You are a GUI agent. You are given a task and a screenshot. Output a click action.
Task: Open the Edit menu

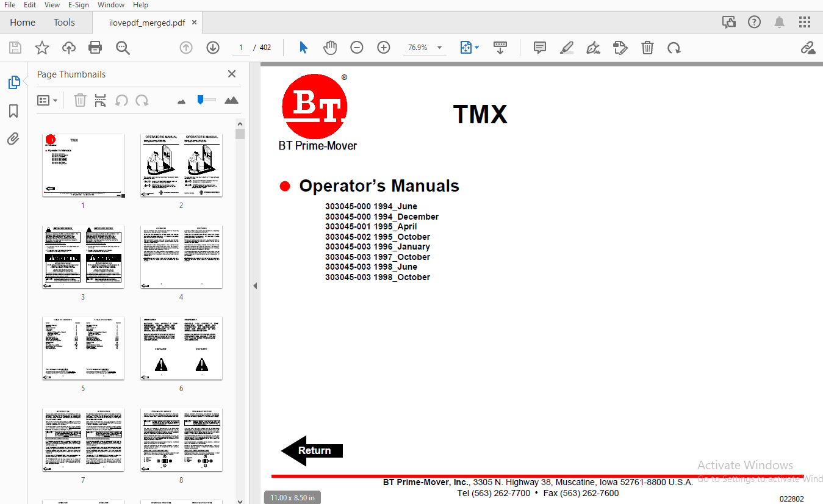pos(30,5)
